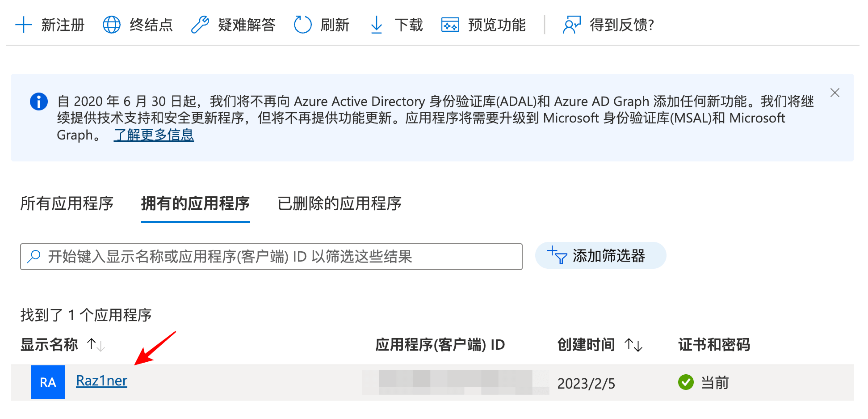Click the 刷新 label in toolbar

click(335, 25)
